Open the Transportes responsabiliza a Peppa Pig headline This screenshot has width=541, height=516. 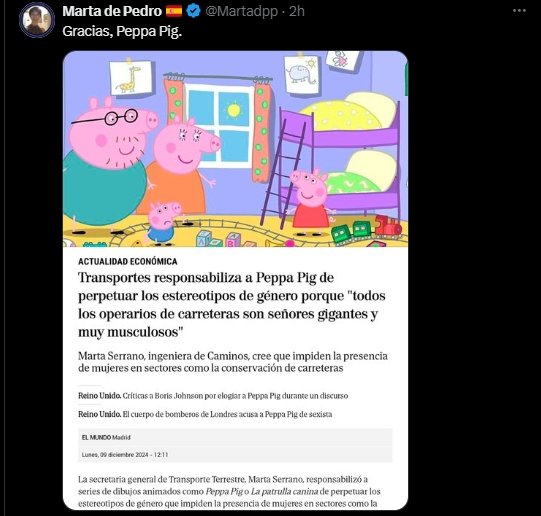[x=232, y=305]
